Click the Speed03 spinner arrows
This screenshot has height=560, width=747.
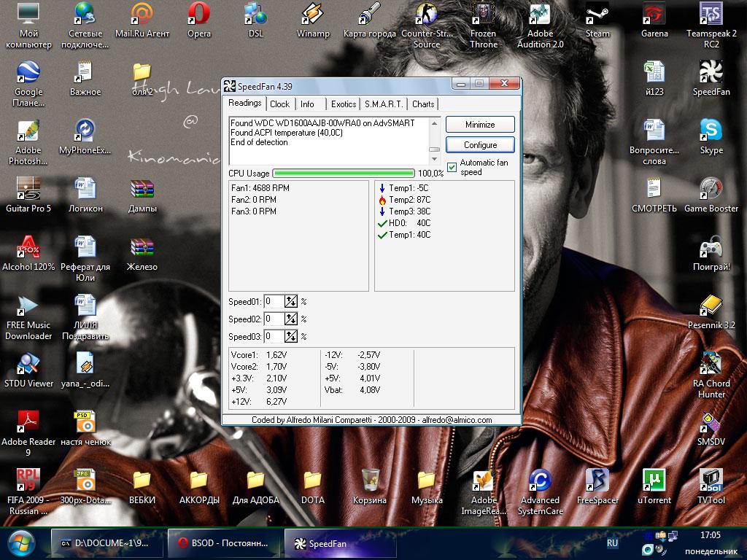click(x=291, y=336)
